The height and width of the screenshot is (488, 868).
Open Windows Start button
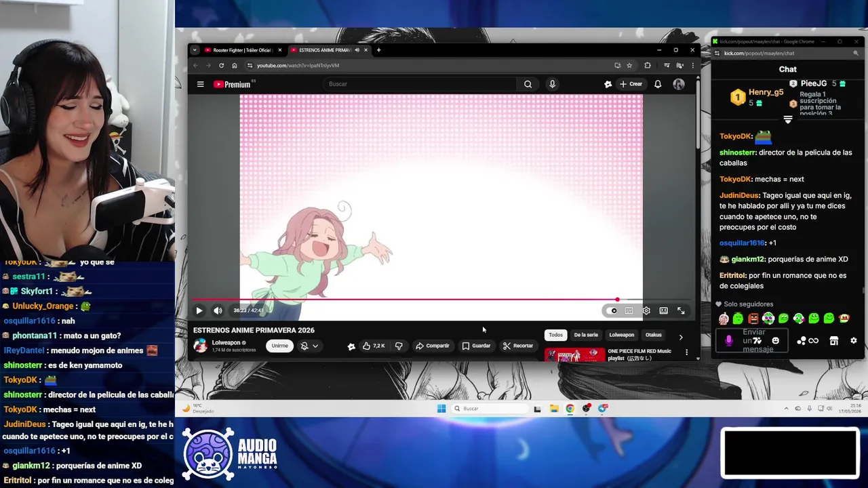pyautogui.click(x=441, y=409)
